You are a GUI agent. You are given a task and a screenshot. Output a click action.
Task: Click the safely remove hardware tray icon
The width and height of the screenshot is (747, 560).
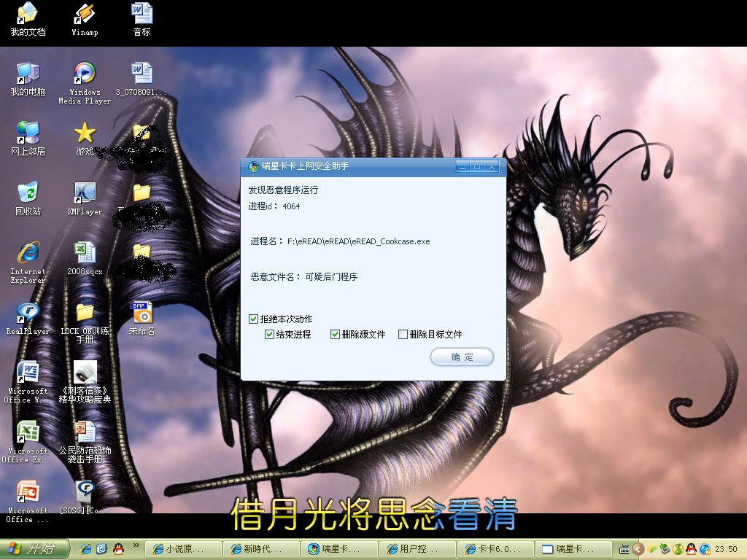665,549
